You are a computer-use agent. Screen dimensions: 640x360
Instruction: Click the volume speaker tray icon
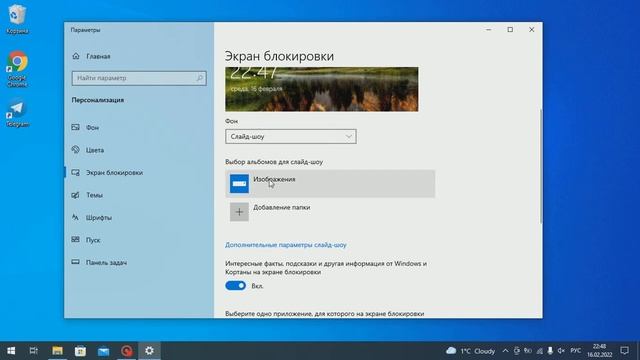[x=561, y=351]
